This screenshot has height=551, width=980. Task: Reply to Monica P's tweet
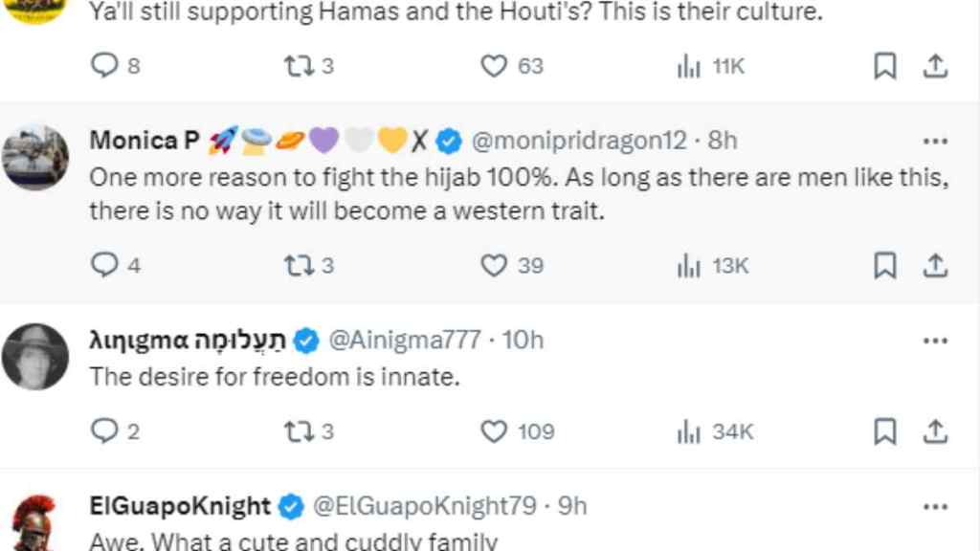click(x=116, y=265)
